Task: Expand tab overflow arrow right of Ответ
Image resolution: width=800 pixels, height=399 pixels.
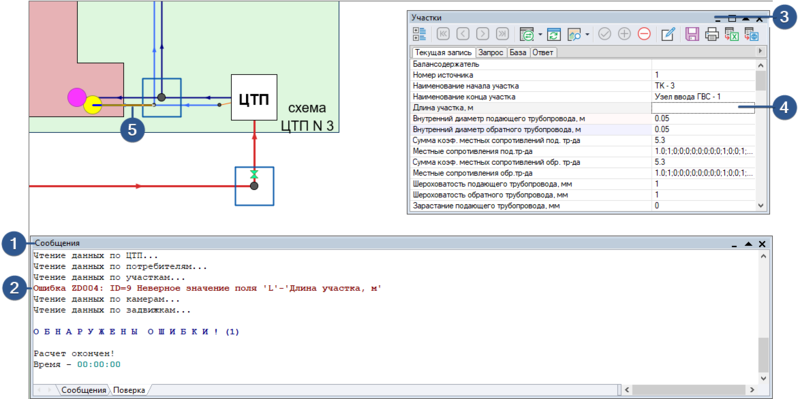Action: pyautogui.click(x=760, y=52)
